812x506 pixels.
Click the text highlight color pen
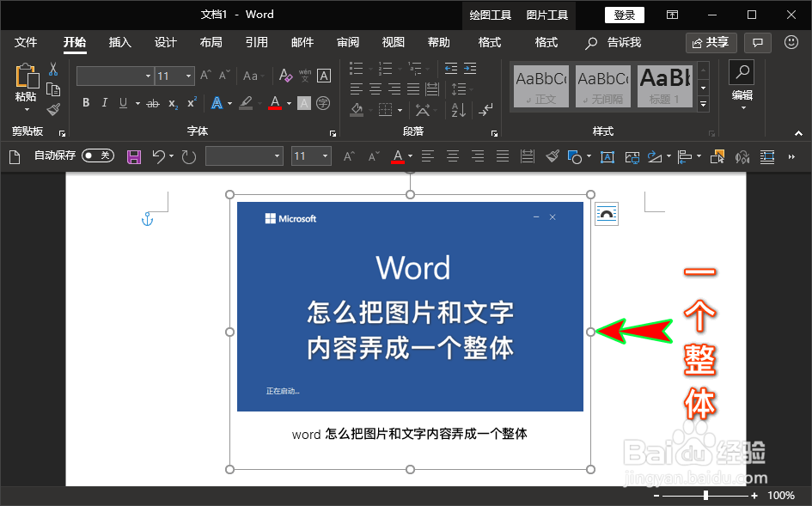coord(246,104)
